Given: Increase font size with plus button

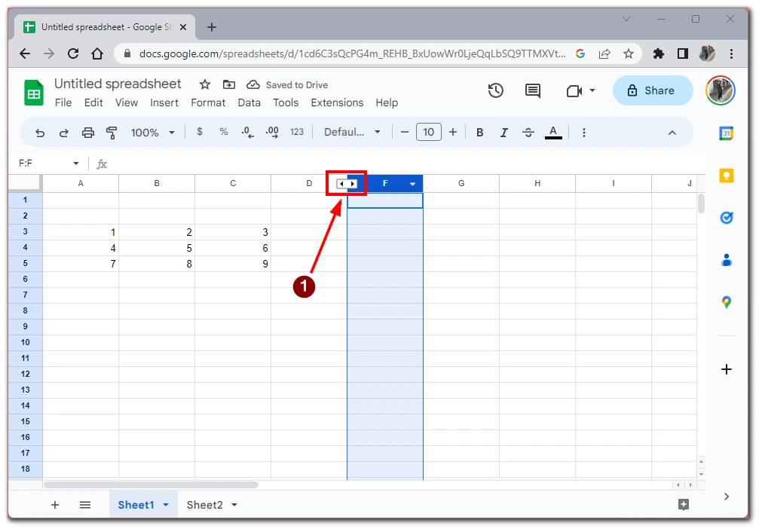Looking at the screenshot, I should pyautogui.click(x=453, y=132).
